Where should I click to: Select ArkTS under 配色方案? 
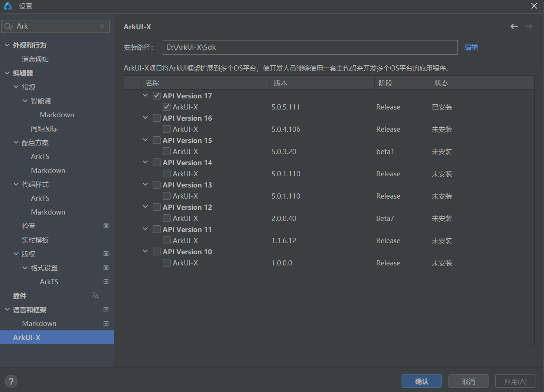pyautogui.click(x=40, y=156)
